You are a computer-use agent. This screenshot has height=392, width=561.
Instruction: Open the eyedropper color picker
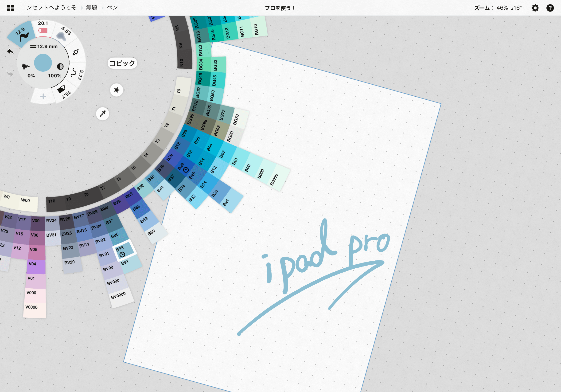(103, 114)
